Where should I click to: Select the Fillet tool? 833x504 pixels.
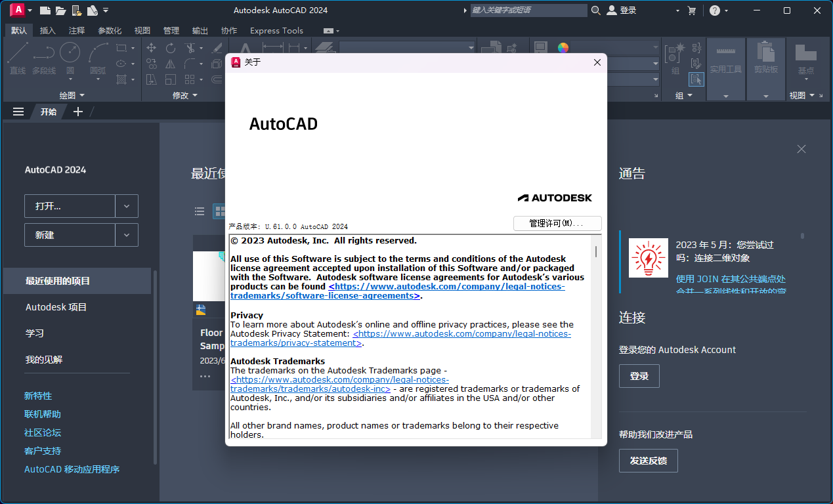[190, 64]
